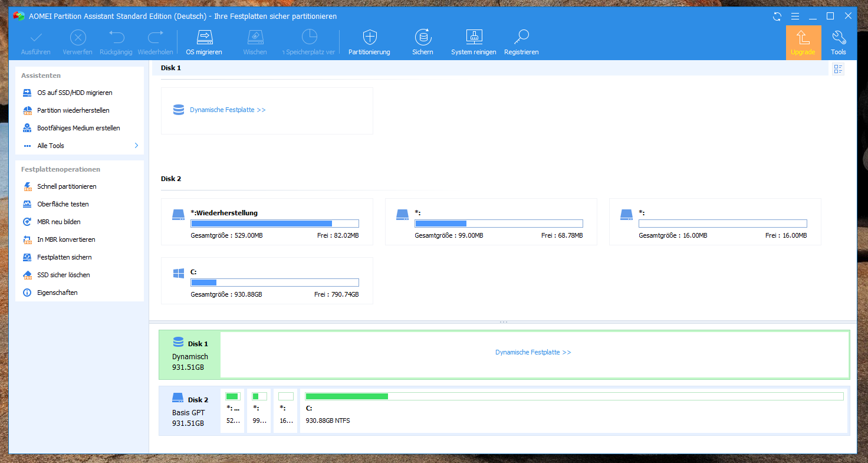Click the panel splitter handle dots
Image resolution: width=868 pixels, height=463 pixels.
coord(503,322)
